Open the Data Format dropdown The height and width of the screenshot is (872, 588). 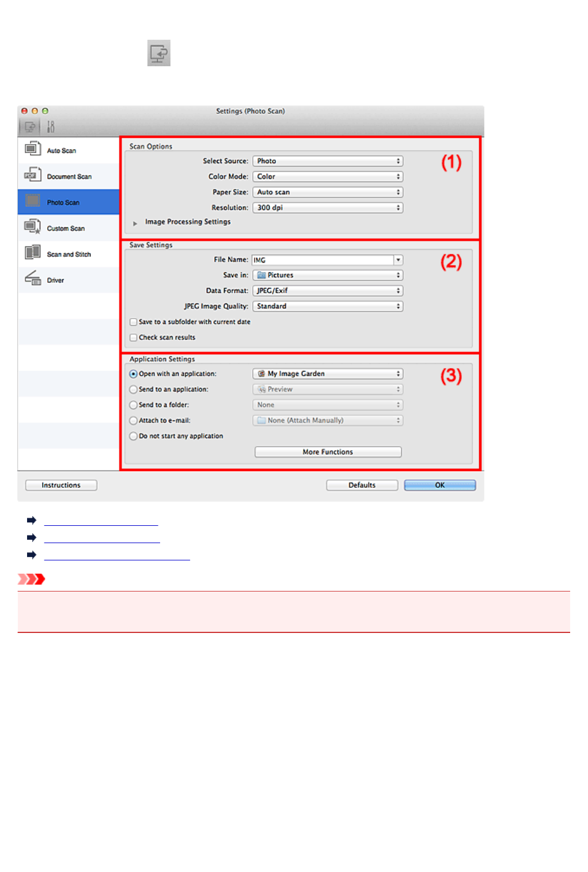point(328,291)
